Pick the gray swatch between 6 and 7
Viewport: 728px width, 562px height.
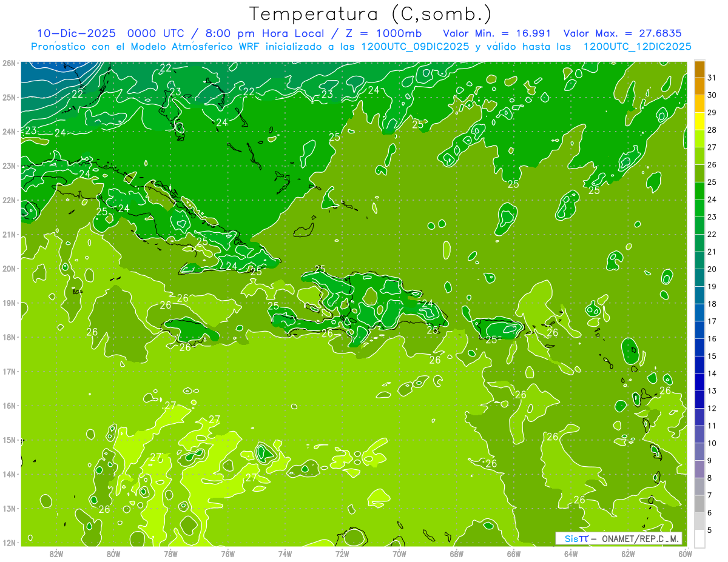[699, 504]
